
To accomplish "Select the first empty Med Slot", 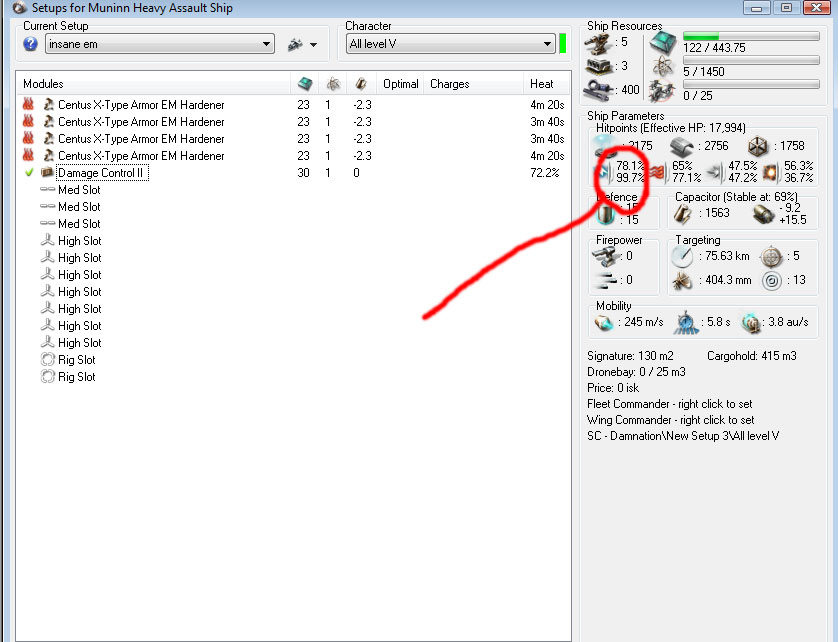I will tap(79, 190).
